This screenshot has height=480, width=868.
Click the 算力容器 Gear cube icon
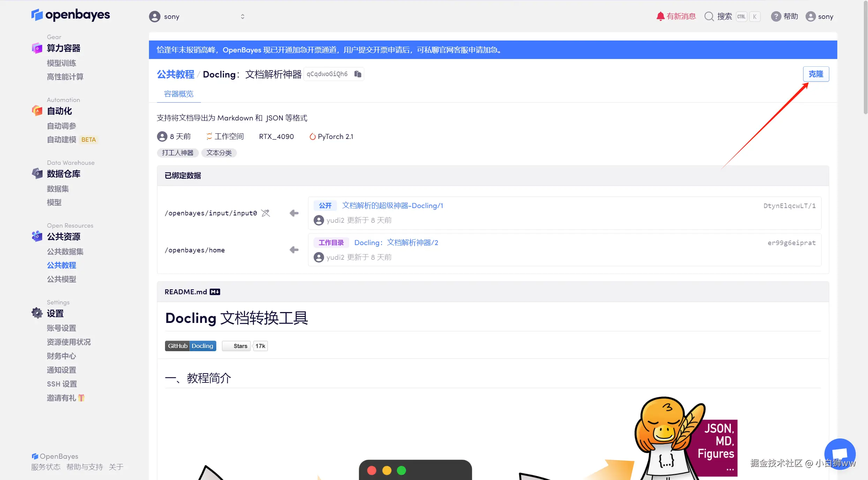point(37,48)
